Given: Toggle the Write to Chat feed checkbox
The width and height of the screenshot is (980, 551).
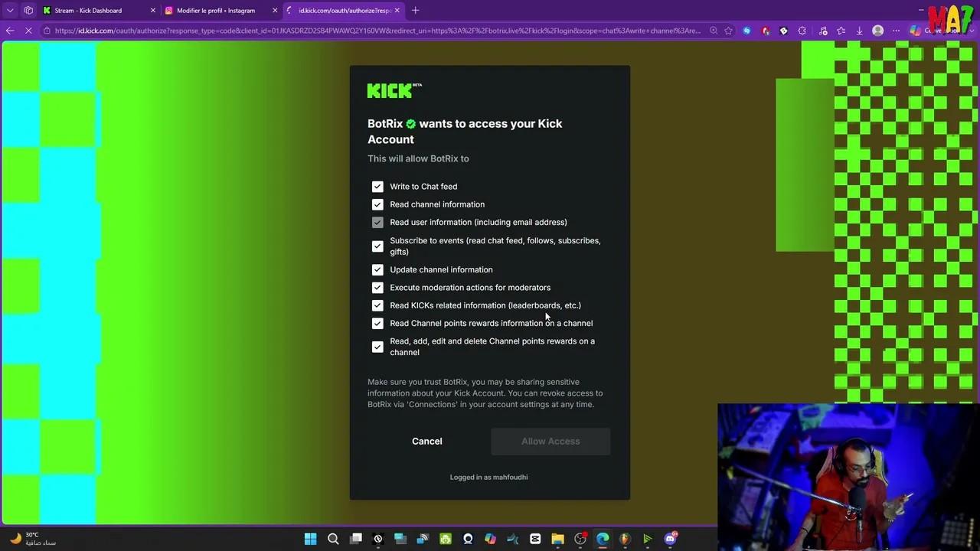Looking at the screenshot, I should tap(377, 187).
